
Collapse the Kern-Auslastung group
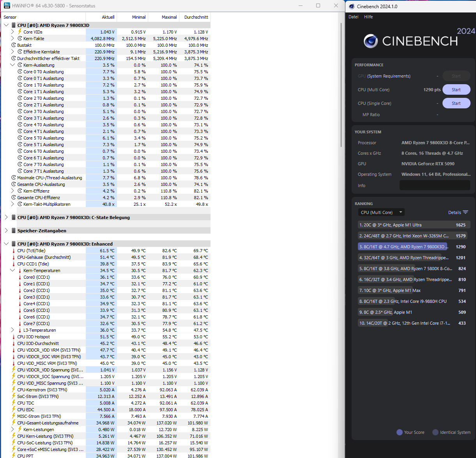(x=12, y=65)
